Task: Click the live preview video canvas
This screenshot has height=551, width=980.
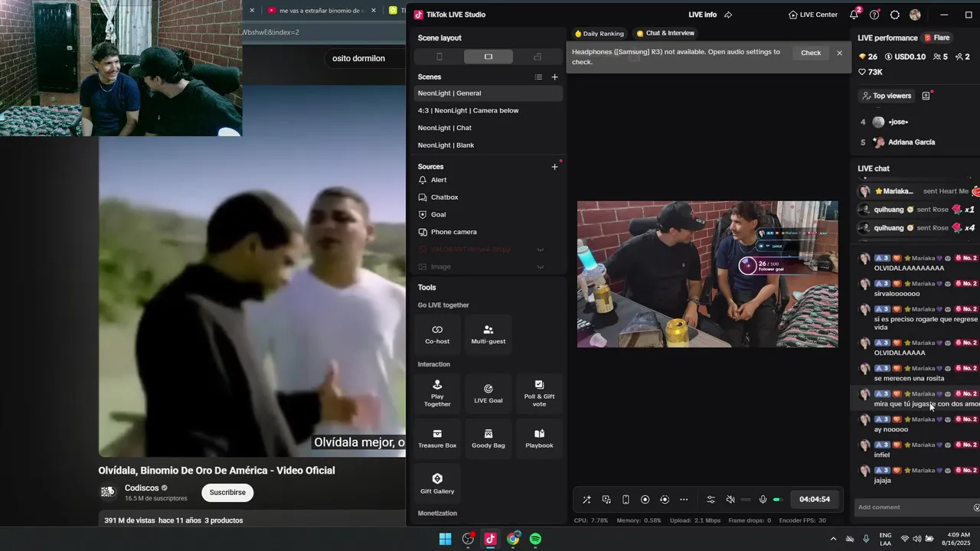Action: pyautogui.click(x=707, y=274)
